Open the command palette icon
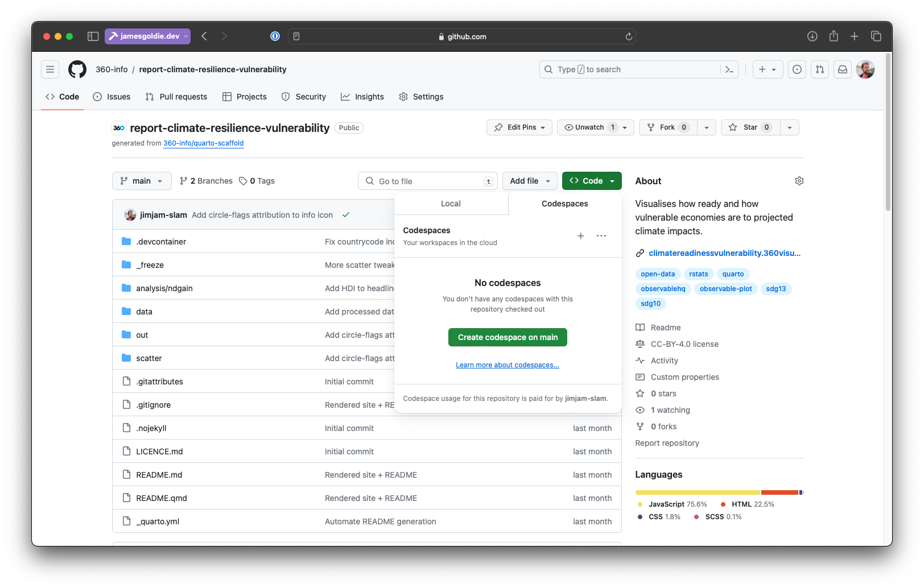Screen dimensions: 924x588 click(729, 69)
